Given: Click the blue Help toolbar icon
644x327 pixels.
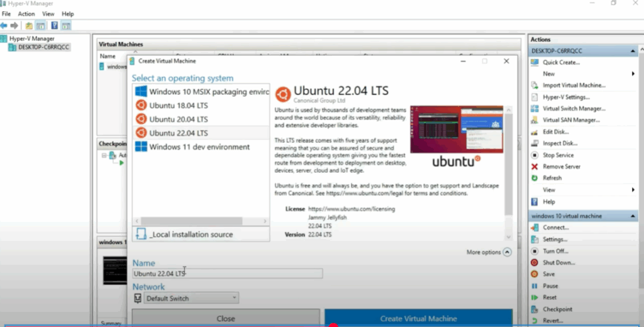Looking at the screenshot, I should [x=54, y=26].
